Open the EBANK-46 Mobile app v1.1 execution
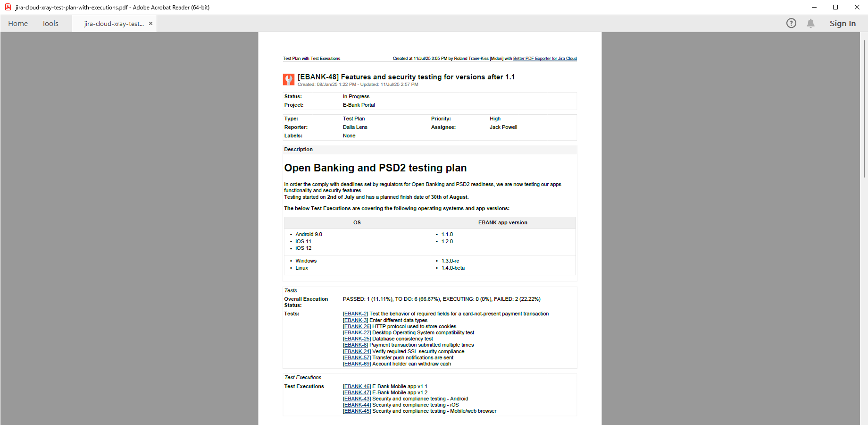The image size is (868, 425). click(357, 386)
